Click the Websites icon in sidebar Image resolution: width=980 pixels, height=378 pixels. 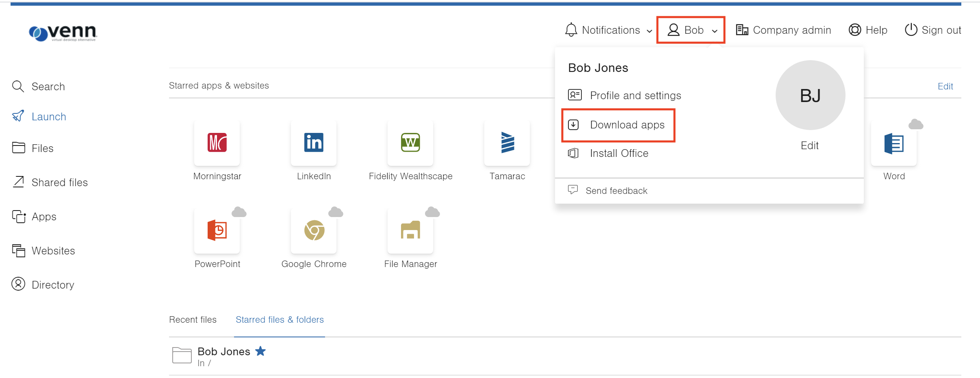pyautogui.click(x=19, y=250)
